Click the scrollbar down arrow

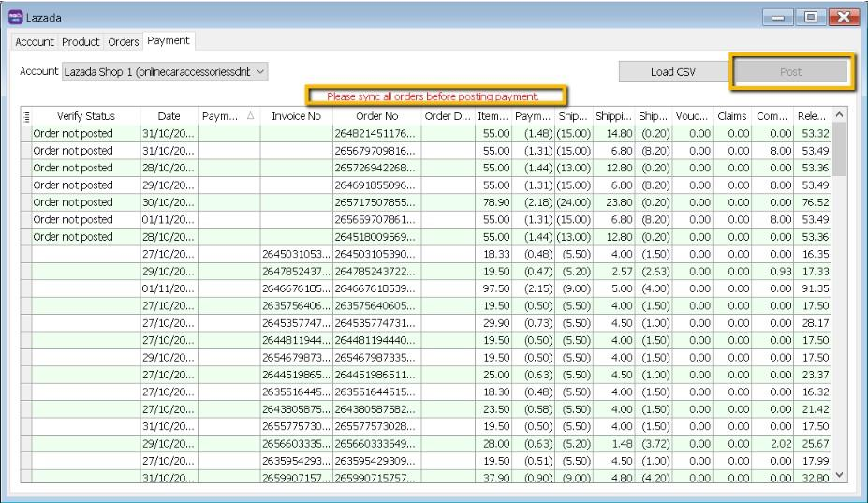(x=839, y=475)
